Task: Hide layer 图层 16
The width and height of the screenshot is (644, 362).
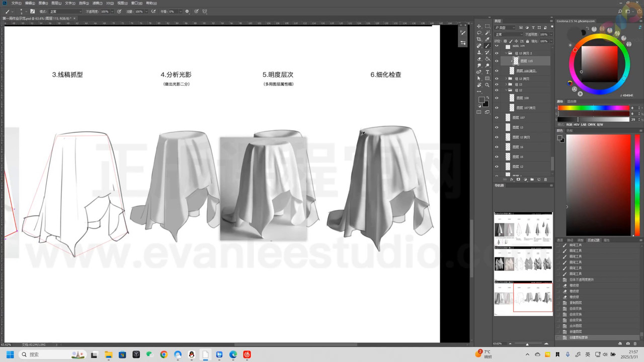Action: (497, 147)
